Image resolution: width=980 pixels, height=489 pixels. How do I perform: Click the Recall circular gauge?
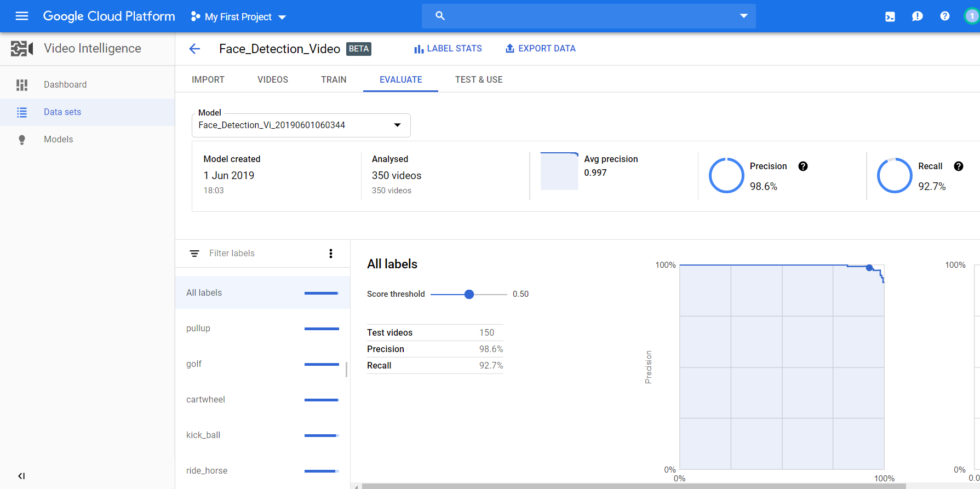pyautogui.click(x=895, y=176)
